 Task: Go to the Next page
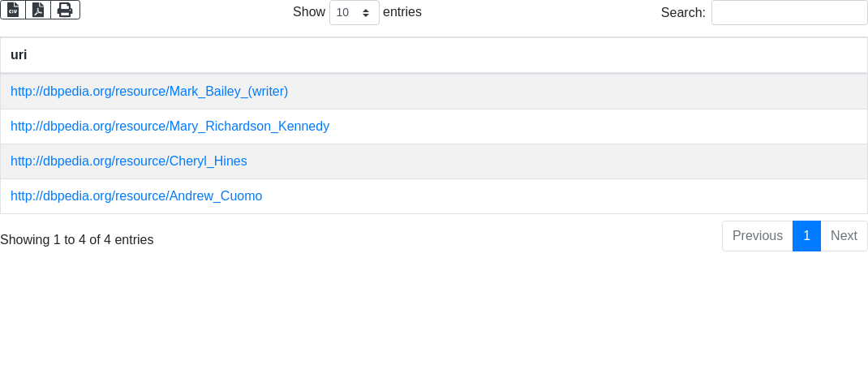[844, 236]
